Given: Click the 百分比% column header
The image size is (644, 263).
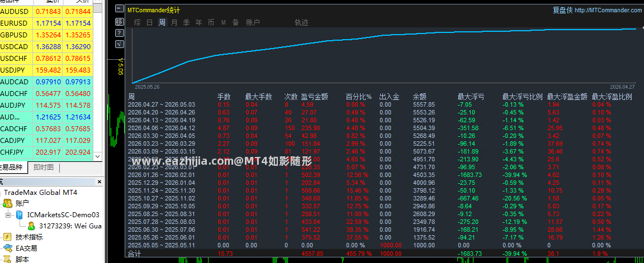Looking at the screenshot, I should click(358, 97).
